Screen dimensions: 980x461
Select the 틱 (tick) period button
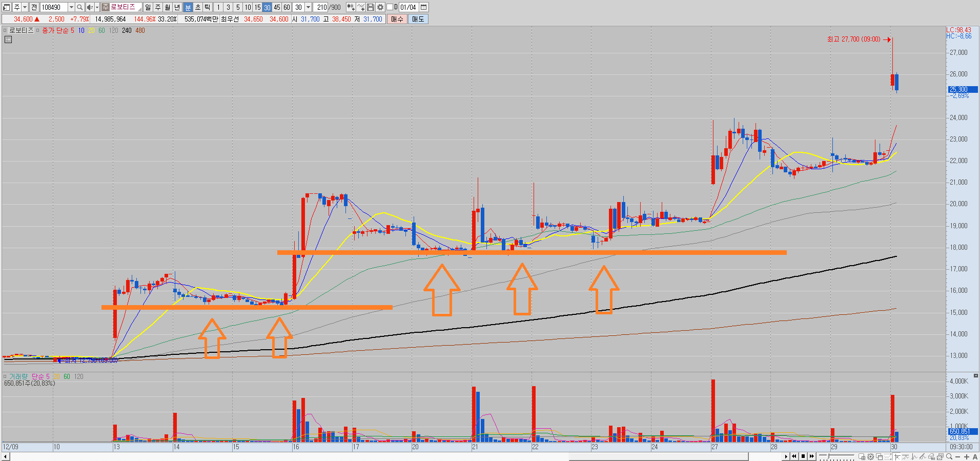(x=207, y=7)
